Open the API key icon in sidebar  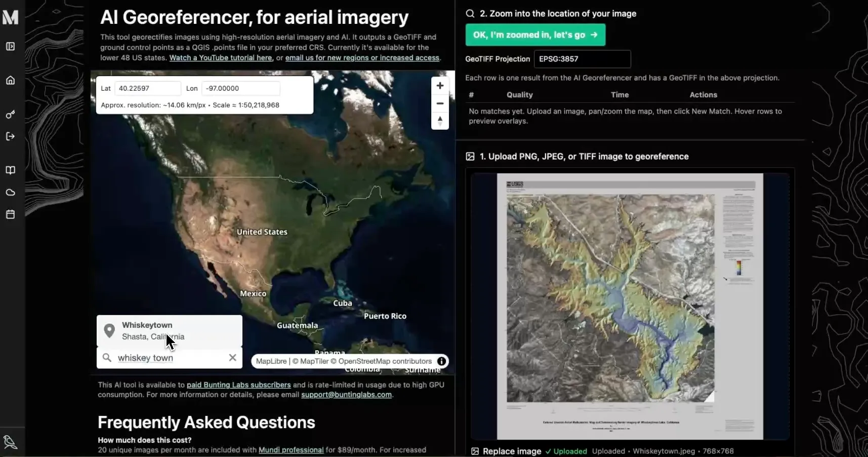(10, 115)
